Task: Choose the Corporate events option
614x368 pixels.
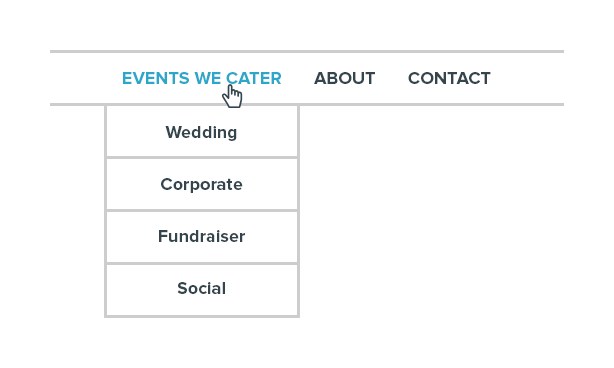Action: pos(202,184)
